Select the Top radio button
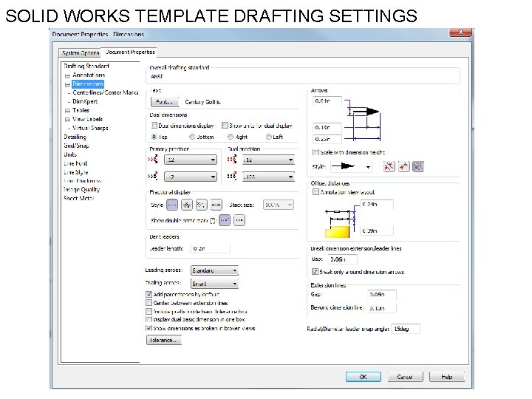This screenshot has height=399, width=532. point(154,137)
